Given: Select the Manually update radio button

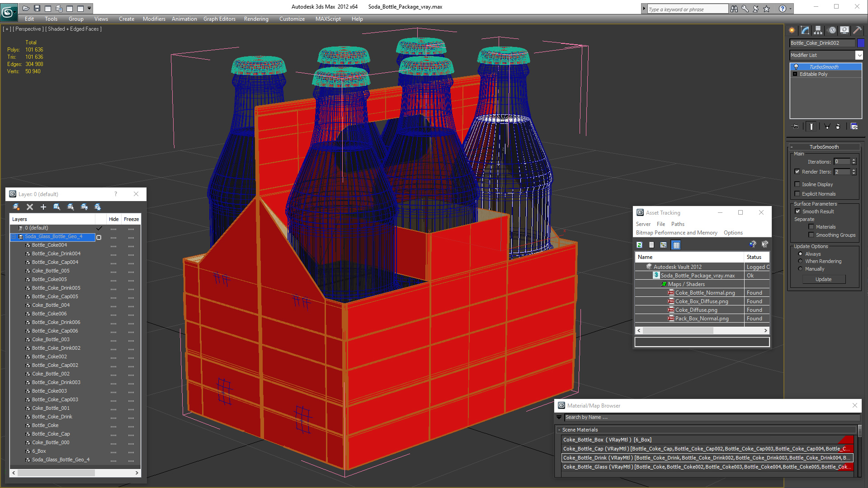Looking at the screenshot, I should 800,269.
